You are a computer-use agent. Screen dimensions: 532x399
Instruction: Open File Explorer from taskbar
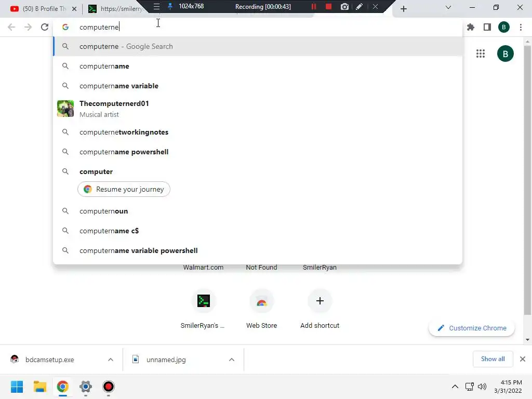point(39,387)
